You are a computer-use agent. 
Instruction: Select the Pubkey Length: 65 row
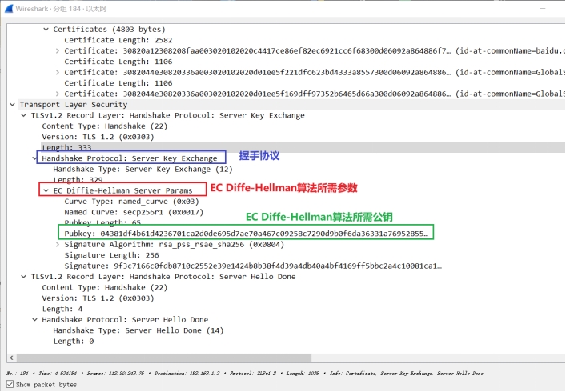[102, 222]
